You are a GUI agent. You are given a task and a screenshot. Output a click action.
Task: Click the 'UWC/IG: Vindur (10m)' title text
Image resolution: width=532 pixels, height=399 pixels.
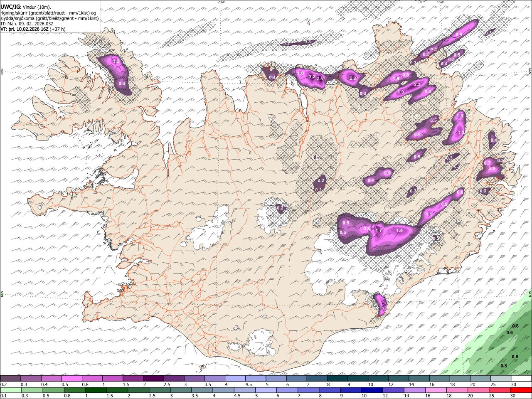26,7
